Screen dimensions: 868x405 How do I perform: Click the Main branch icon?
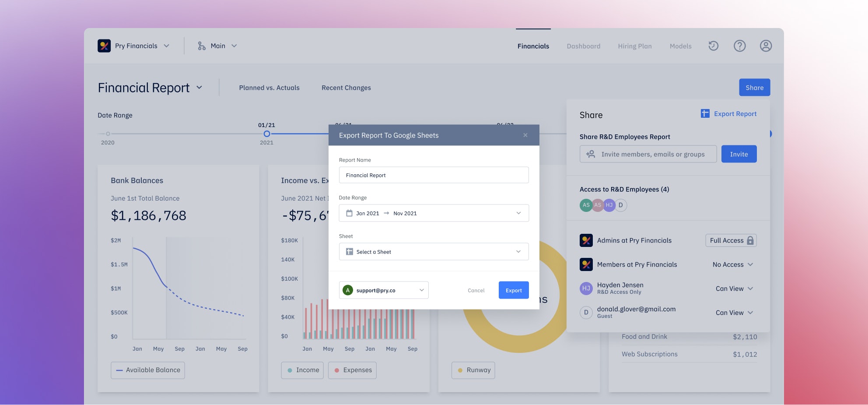201,46
